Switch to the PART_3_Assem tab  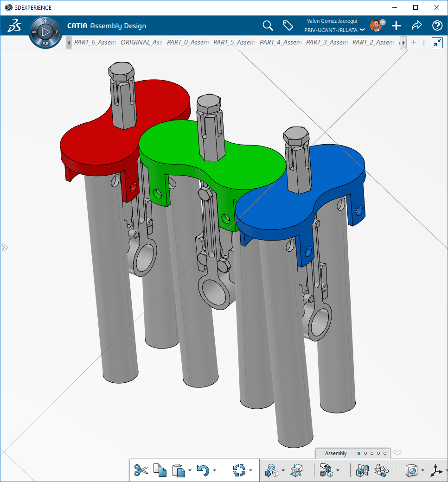coord(327,43)
